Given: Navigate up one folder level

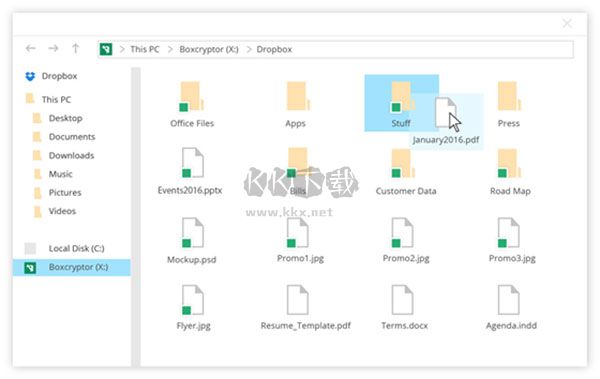Looking at the screenshot, I should tap(75, 48).
